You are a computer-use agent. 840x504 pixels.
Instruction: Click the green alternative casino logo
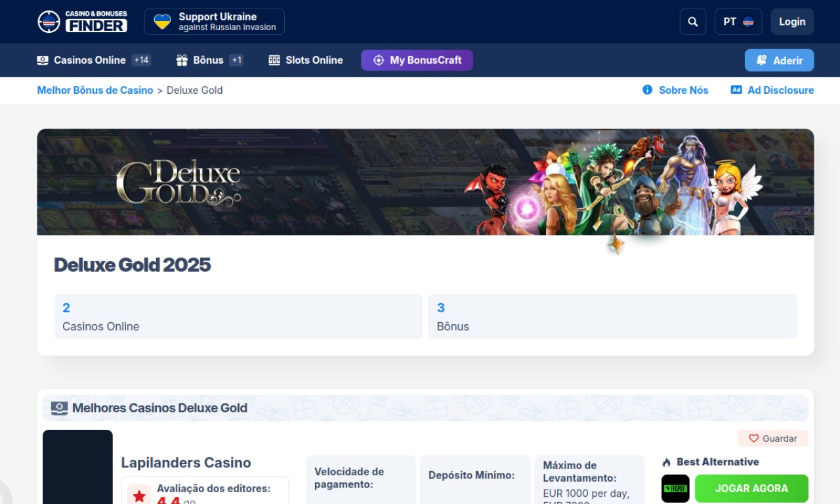click(675, 488)
